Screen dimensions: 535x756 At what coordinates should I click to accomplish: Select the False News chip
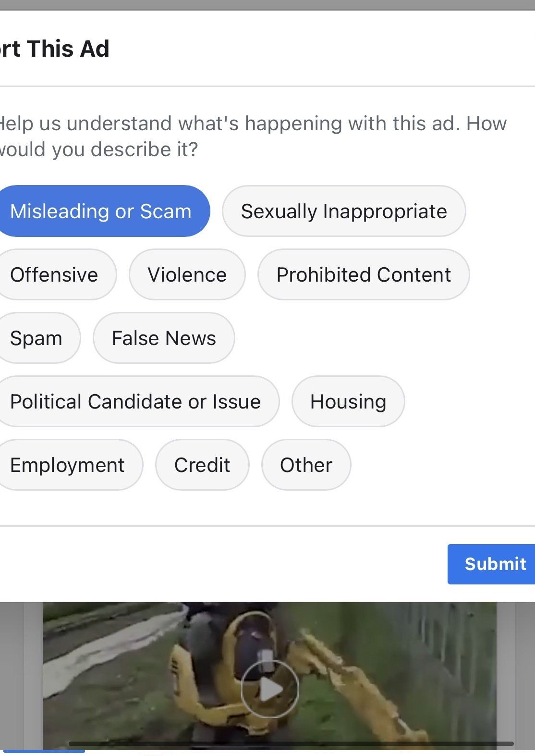(164, 338)
